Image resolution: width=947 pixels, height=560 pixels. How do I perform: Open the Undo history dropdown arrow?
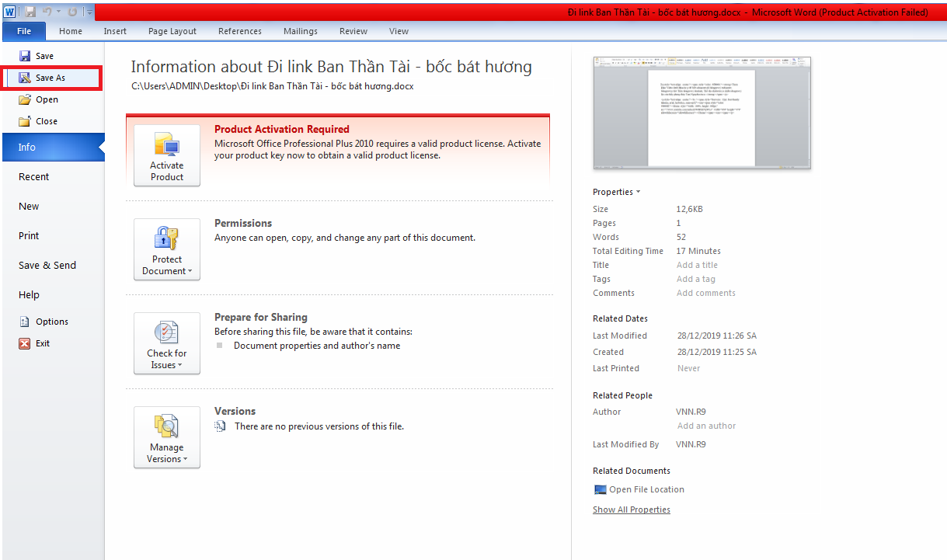point(58,12)
